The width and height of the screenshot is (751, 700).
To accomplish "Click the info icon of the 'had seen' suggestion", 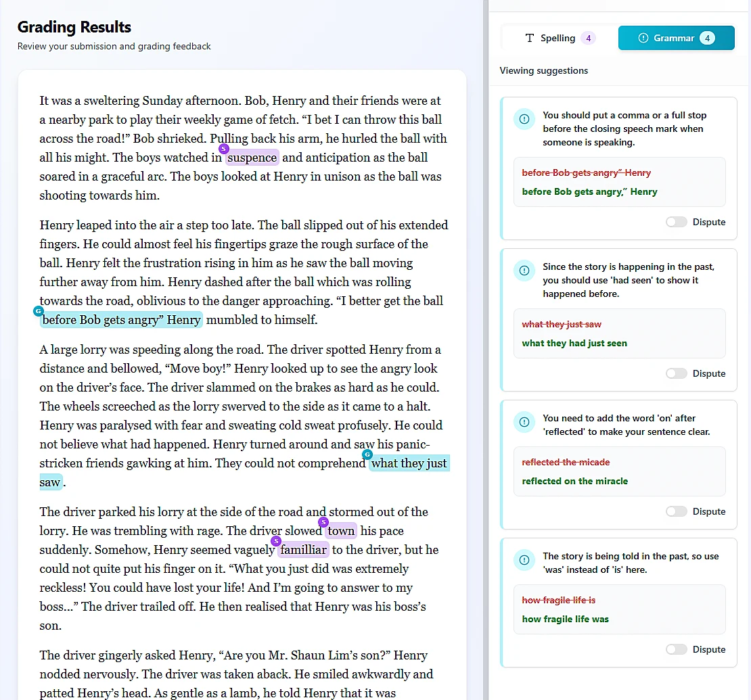I will pos(524,271).
